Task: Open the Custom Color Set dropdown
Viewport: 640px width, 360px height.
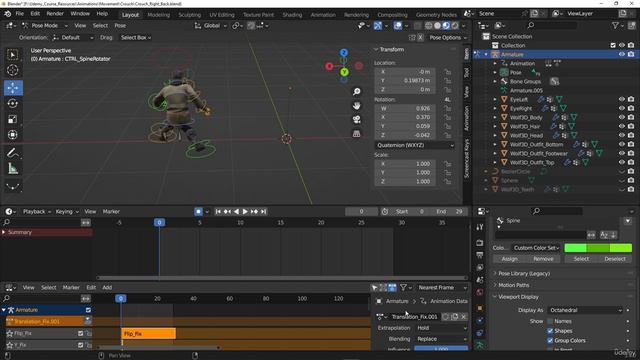Action: [536, 248]
